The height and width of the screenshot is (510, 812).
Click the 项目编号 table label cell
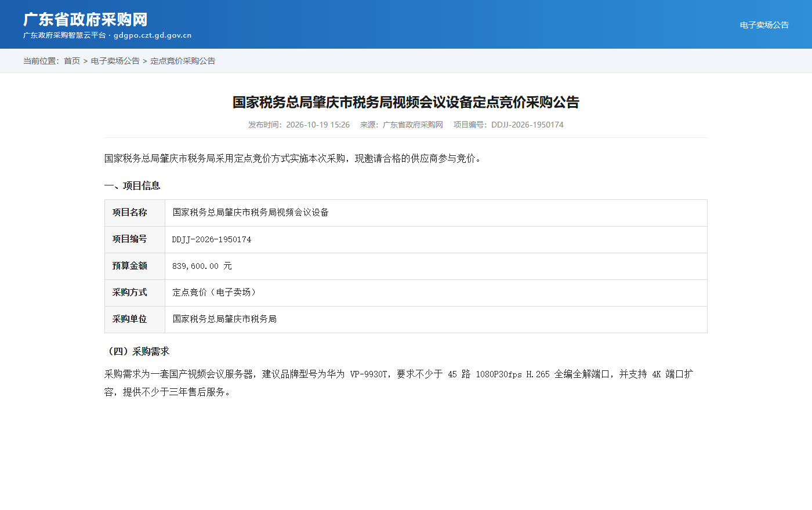click(135, 239)
